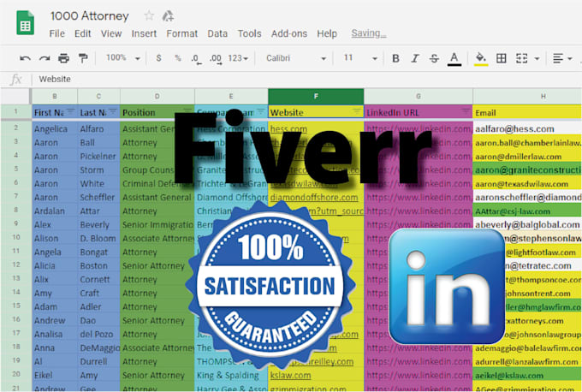Decrease decimal places

(x=196, y=59)
